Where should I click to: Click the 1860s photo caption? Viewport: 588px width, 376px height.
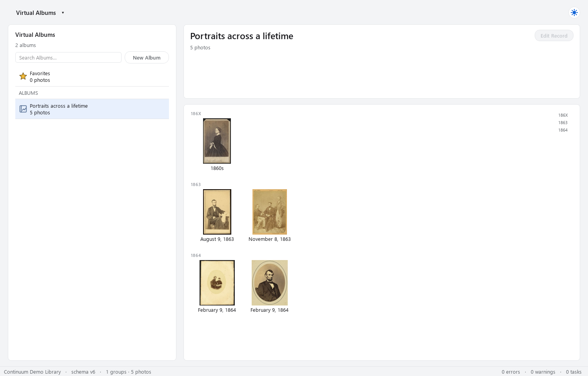[x=217, y=168]
